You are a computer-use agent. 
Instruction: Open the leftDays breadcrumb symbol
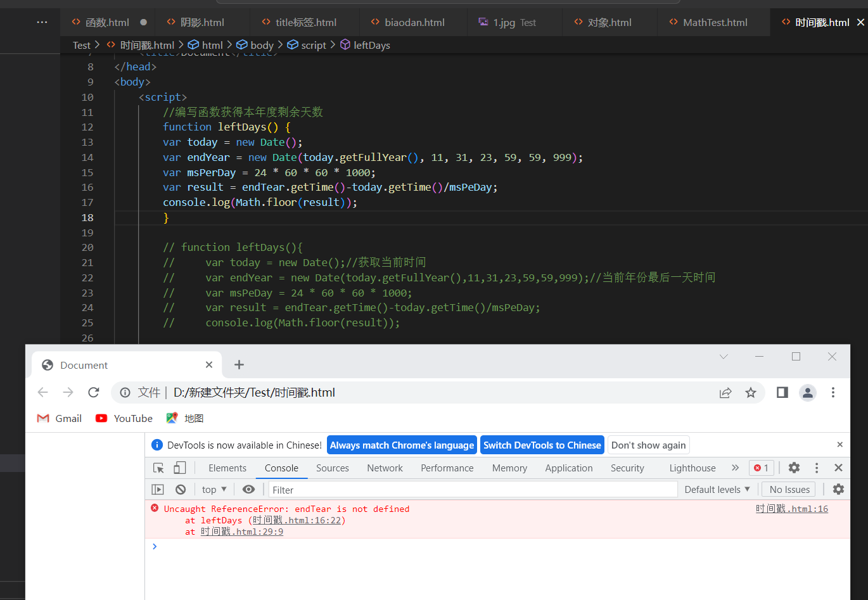tap(371, 45)
